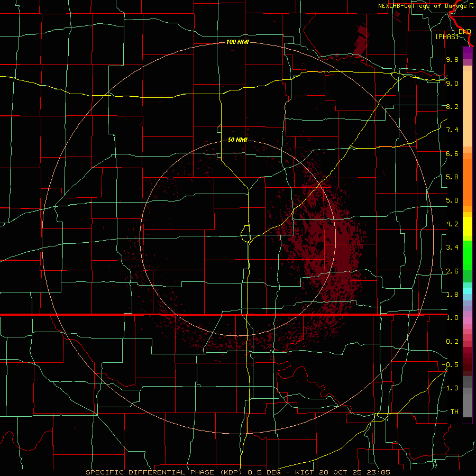Pick the cyan segment of the color bar
476x476 pixels.
[467, 291]
